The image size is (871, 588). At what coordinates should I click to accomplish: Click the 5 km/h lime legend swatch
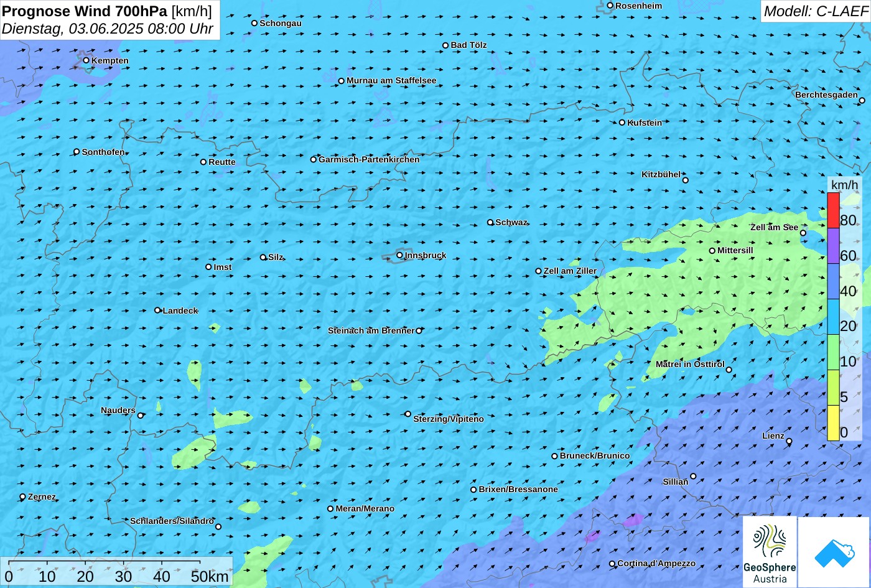(833, 388)
